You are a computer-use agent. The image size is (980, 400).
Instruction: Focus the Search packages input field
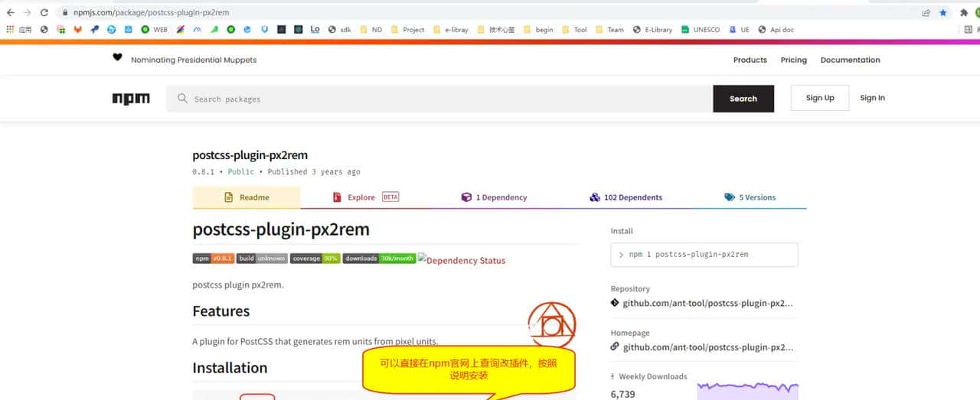[x=439, y=99]
